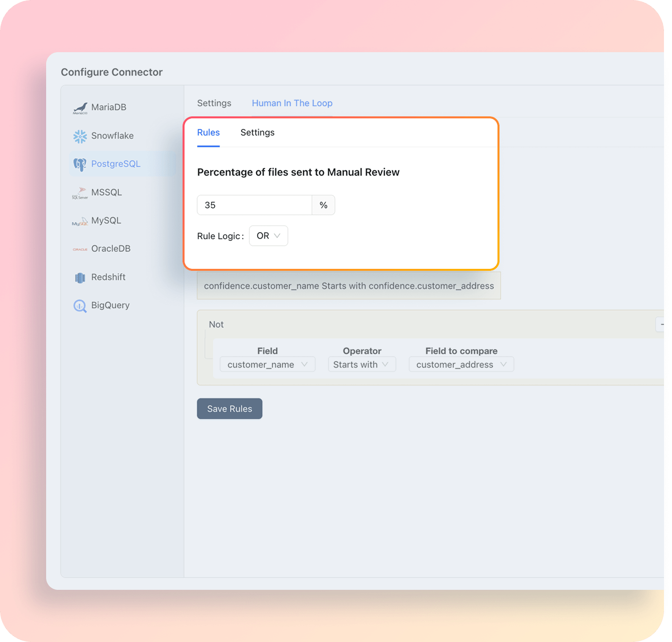This screenshot has width=672, height=642.
Task: Click the MariaDB seal icon
Action: click(80, 108)
